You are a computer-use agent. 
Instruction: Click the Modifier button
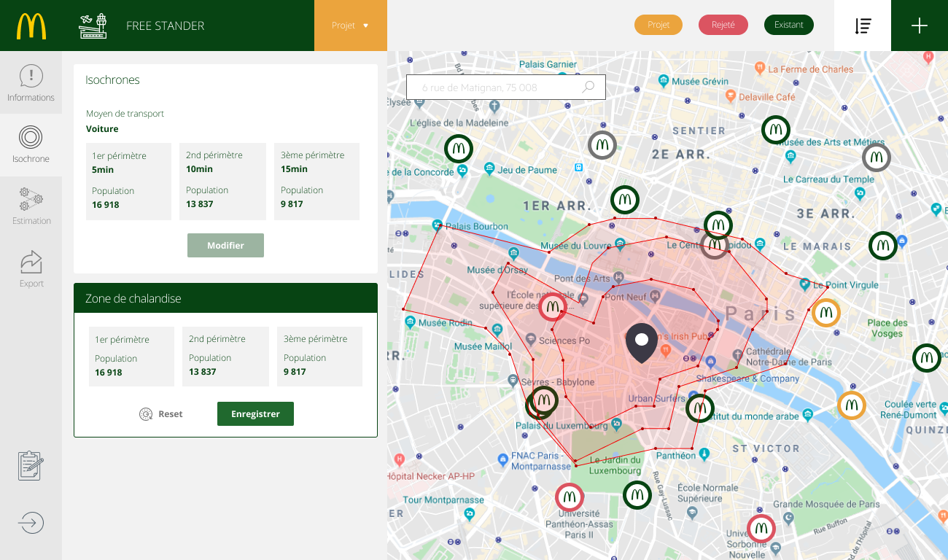point(225,245)
